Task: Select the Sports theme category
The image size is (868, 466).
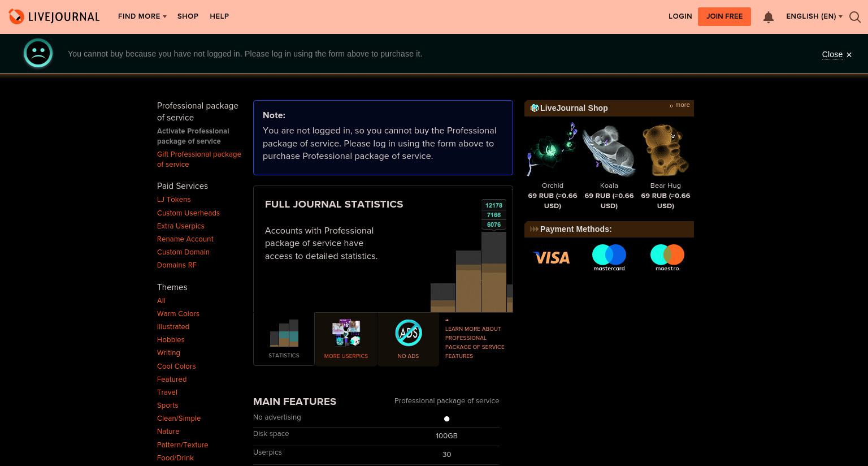Action: (x=167, y=405)
